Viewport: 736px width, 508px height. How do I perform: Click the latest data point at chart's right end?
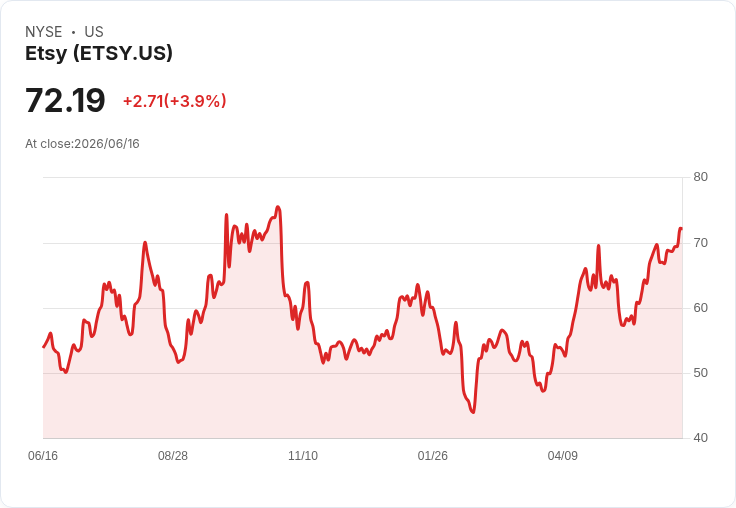click(681, 228)
